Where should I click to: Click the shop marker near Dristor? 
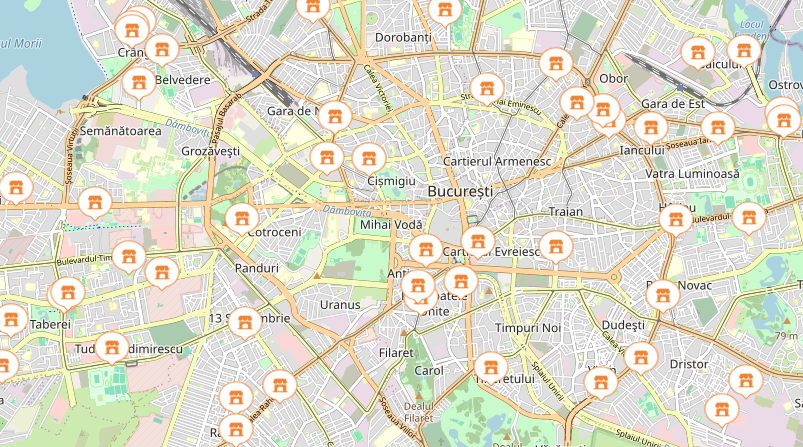[641, 358]
